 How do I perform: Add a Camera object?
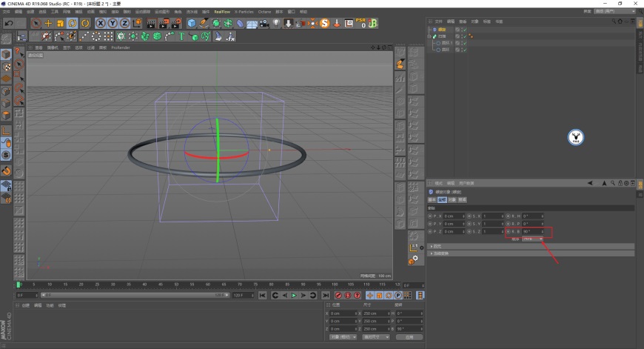264,24
